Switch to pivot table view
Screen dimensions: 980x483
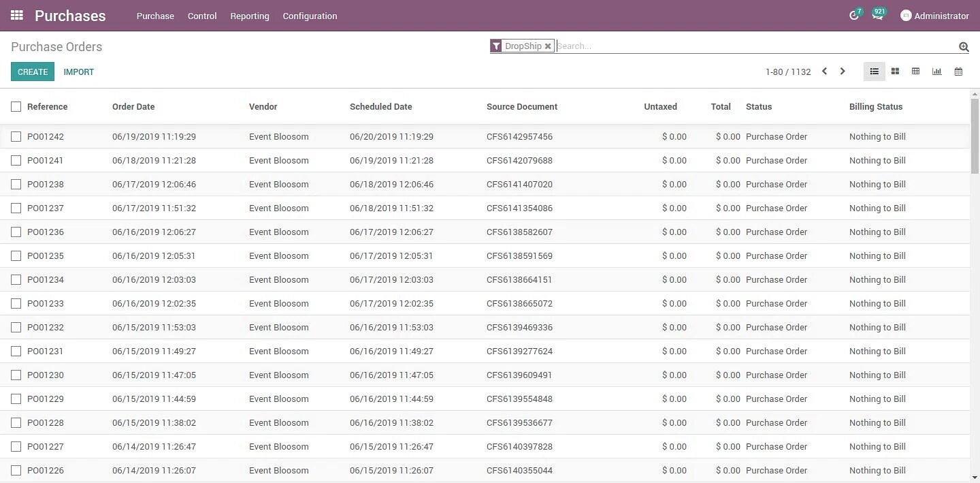(x=915, y=71)
